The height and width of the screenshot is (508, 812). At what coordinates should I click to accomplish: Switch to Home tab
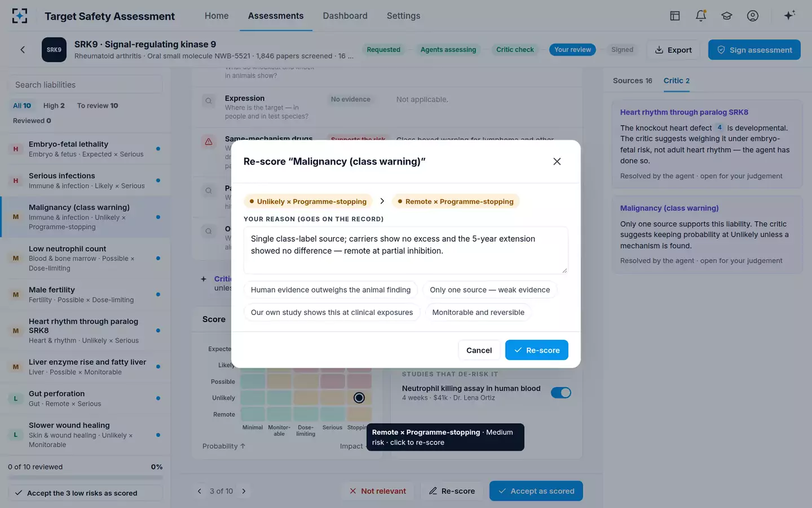(x=217, y=16)
